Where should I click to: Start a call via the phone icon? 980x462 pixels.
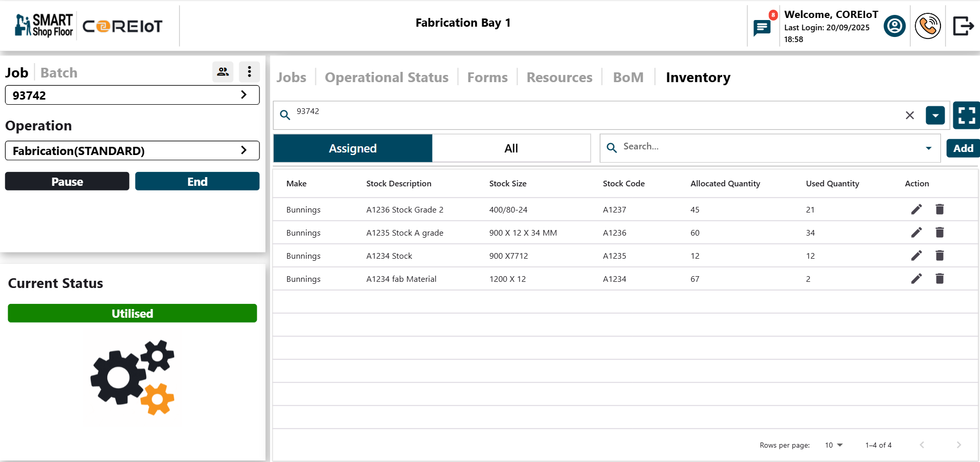tap(928, 26)
